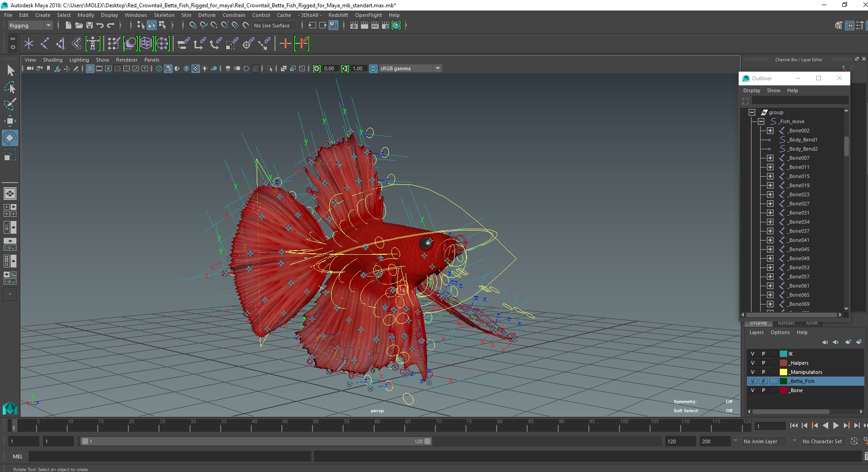The height and width of the screenshot is (472, 868).
Task: Toggle playback P of _Halpers layer
Action: click(763, 363)
